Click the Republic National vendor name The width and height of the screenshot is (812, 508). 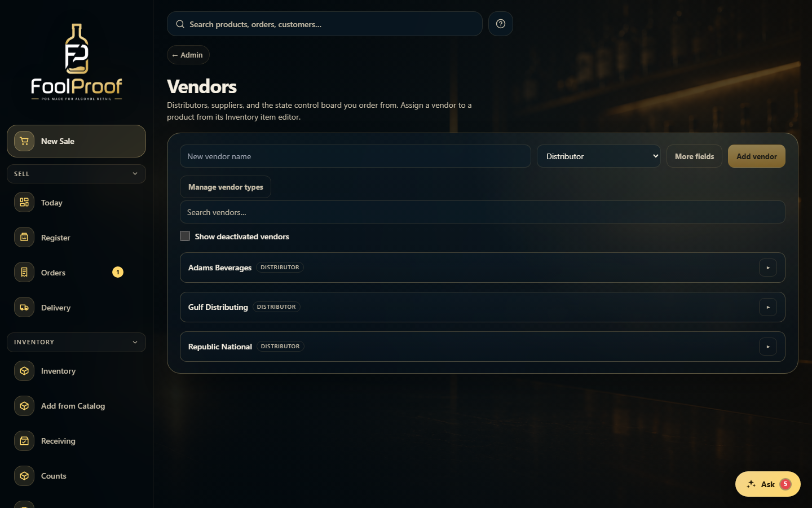(x=220, y=347)
